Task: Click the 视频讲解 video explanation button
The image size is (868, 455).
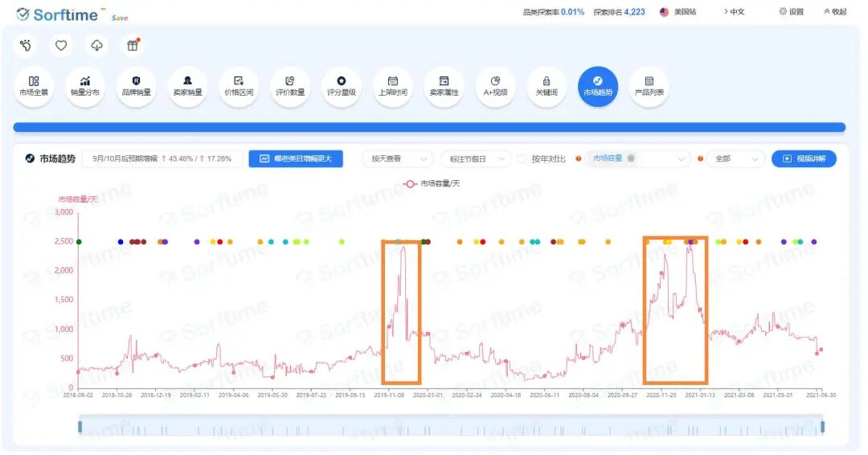Action: pos(804,159)
